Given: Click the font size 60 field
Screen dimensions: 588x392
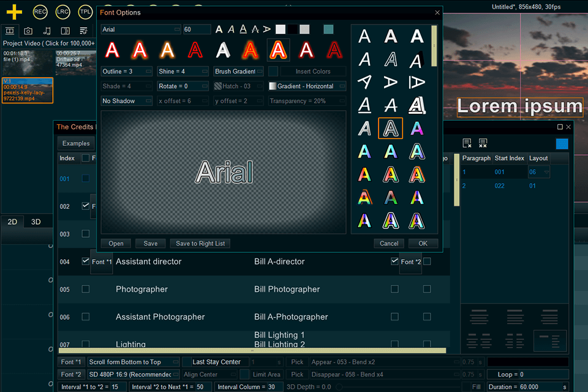Looking at the screenshot, I should [x=197, y=29].
